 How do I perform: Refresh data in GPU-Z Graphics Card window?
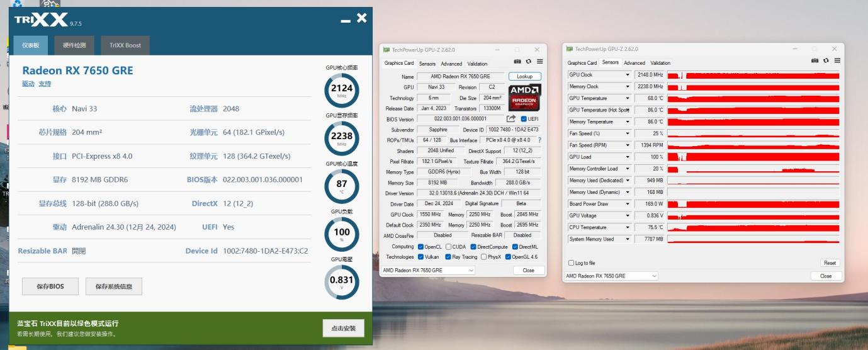tap(528, 62)
